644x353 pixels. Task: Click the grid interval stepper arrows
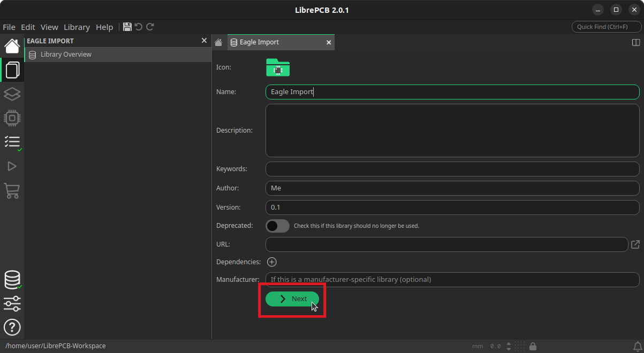pyautogui.click(x=509, y=346)
